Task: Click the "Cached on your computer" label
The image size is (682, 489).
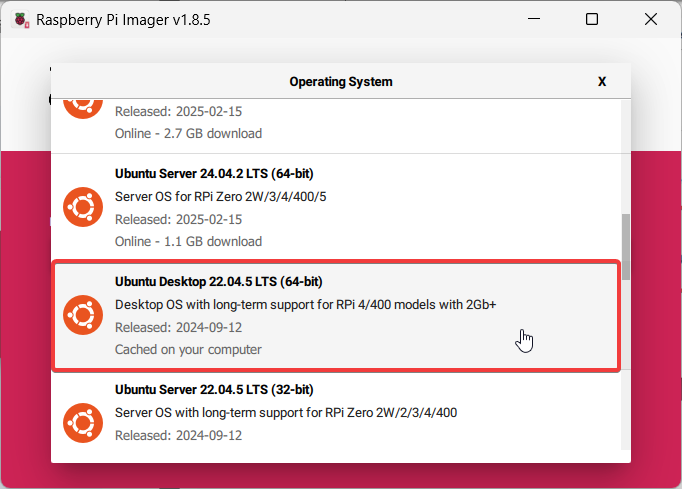Action: pos(188,349)
